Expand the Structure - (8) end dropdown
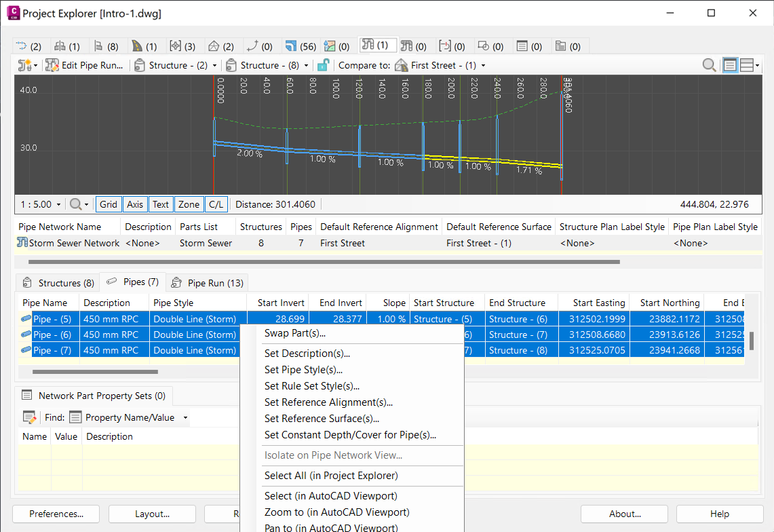 307,65
